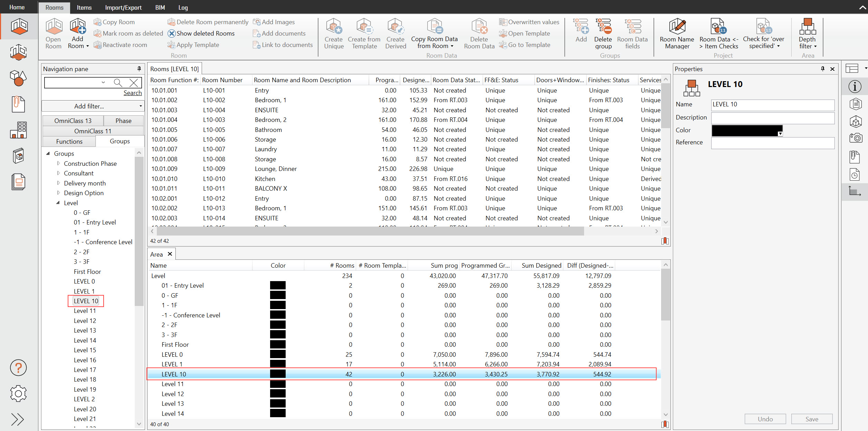The image size is (868, 431).
Task: Switch to the Import/Export ribbon tab
Action: tap(123, 7)
